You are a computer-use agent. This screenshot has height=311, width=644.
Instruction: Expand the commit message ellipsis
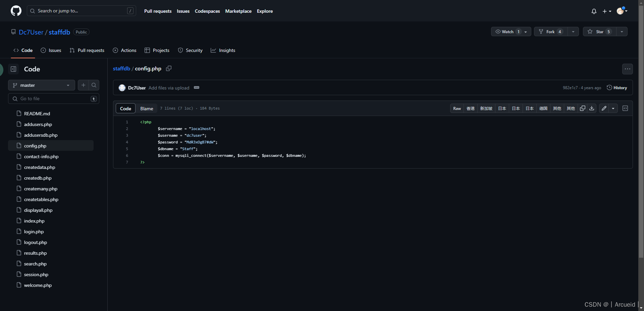197,88
